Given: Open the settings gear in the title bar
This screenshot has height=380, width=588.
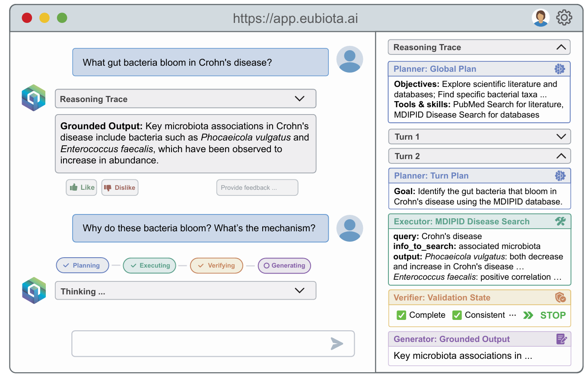Looking at the screenshot, I should 564,18.
